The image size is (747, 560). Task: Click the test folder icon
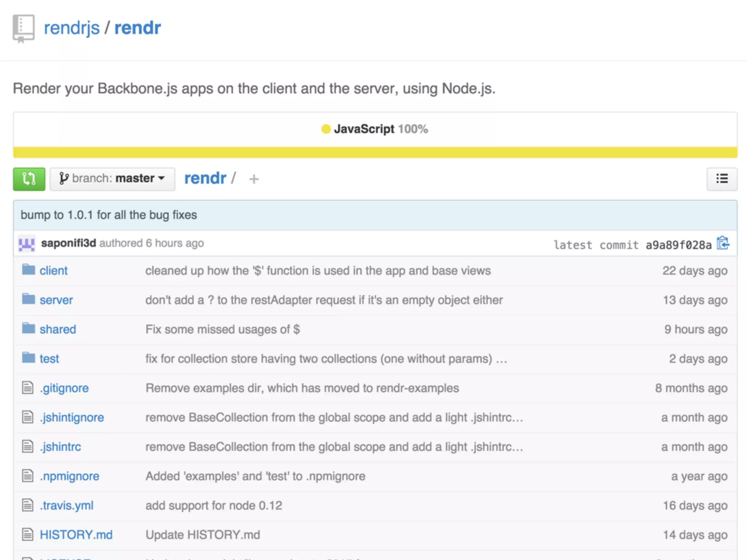point(28,357)
